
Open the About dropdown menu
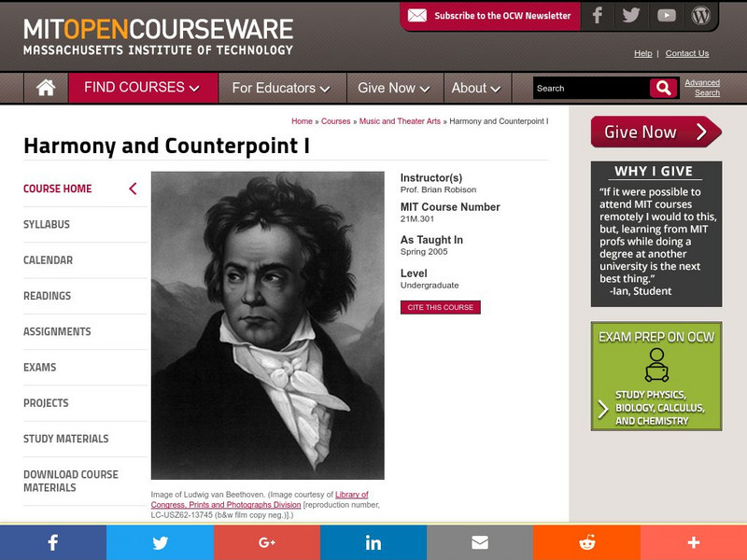tap(477, 88)
